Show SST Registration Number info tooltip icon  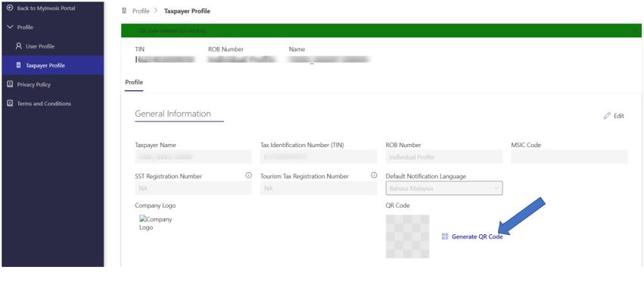(248, 175)
